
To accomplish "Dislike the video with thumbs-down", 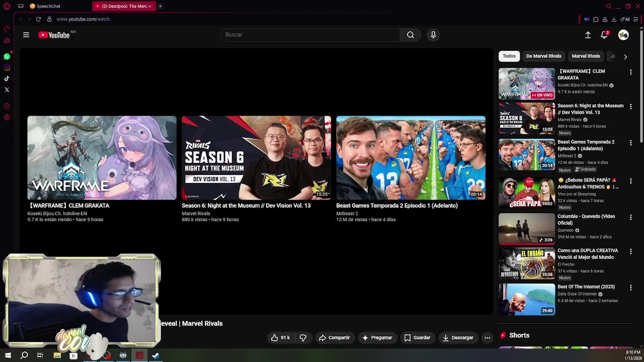I will 303,338.
